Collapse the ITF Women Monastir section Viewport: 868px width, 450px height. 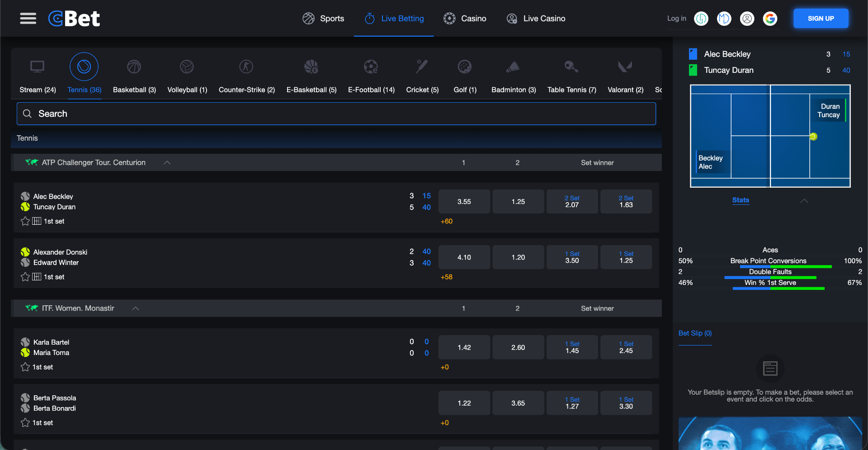coord(135,308)
